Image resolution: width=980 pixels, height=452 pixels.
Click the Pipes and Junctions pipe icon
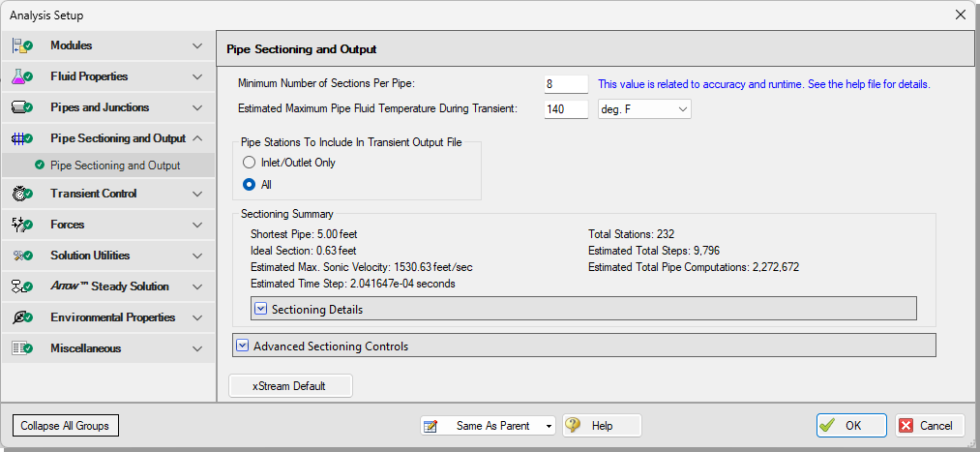[22, 107]
